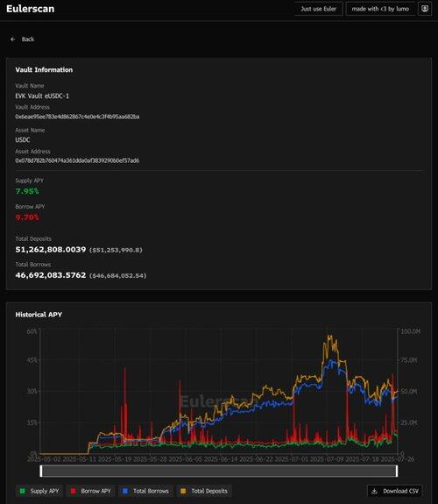Click the Vault Information heading
This screenshot has height=504, width=438.
point(44,70)
